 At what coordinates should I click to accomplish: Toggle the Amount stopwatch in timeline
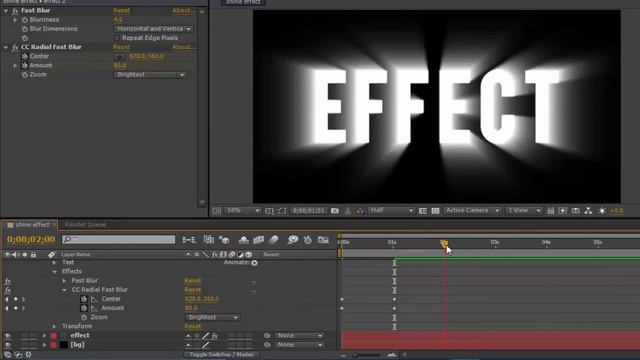[84, 308]
